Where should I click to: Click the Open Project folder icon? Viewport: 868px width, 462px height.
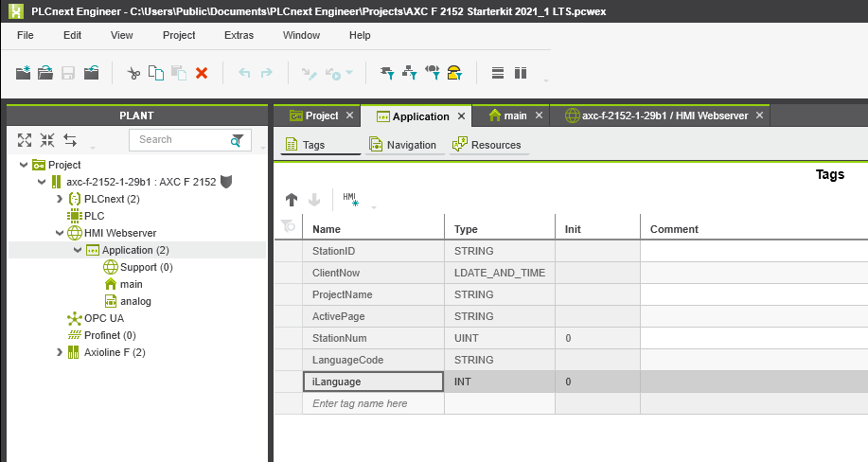45,73
